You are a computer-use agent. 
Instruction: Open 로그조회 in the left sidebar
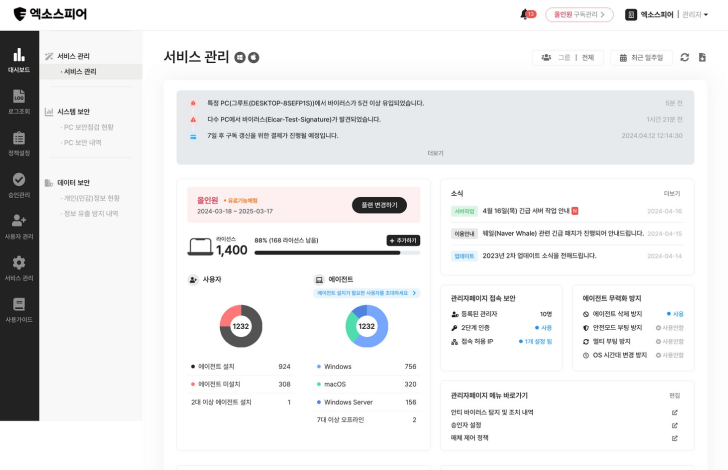[x=19, y=102]
